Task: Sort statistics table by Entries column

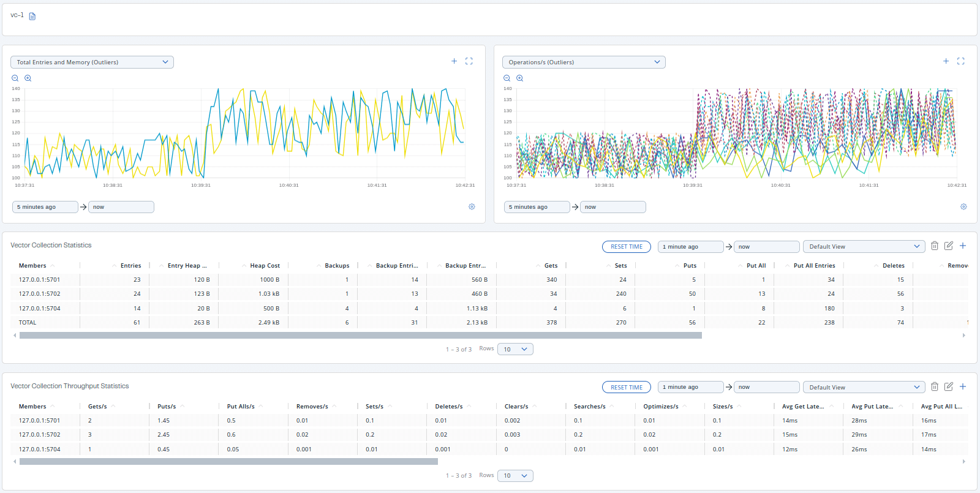Action: [130, 266]
